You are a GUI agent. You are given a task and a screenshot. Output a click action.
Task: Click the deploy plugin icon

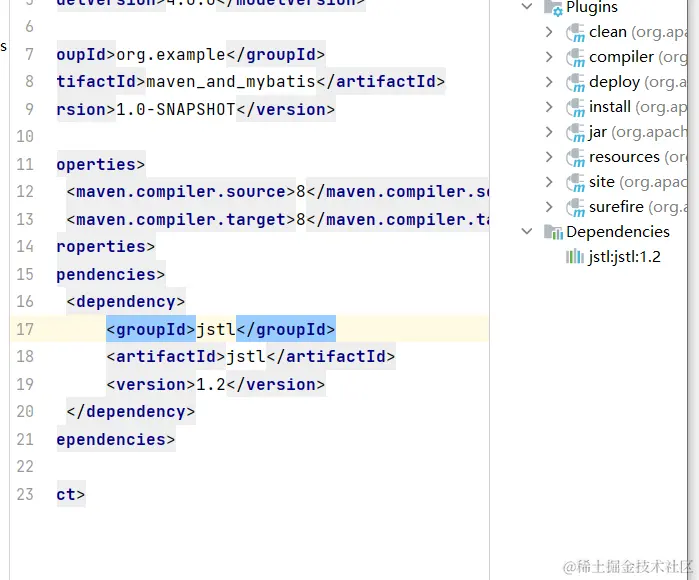[575, 83]
